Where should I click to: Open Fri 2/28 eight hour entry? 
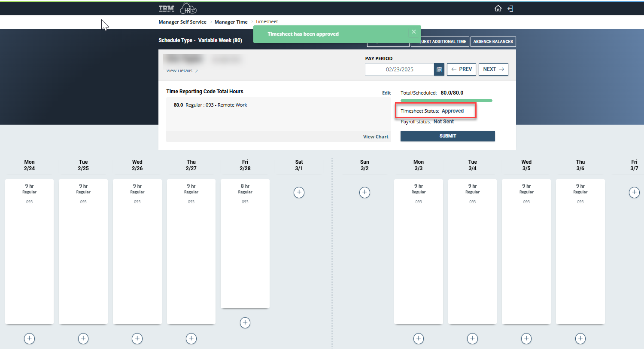pyautogui.click(x=245, y=243)
